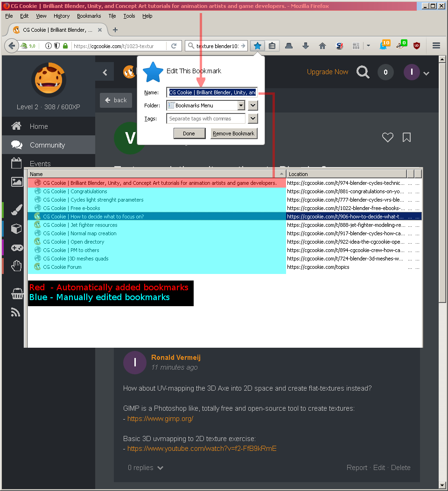The height and width of the screenshot is (491, 448).
Task: Reload the page with refresh icon
Action: tap(174, 46)
